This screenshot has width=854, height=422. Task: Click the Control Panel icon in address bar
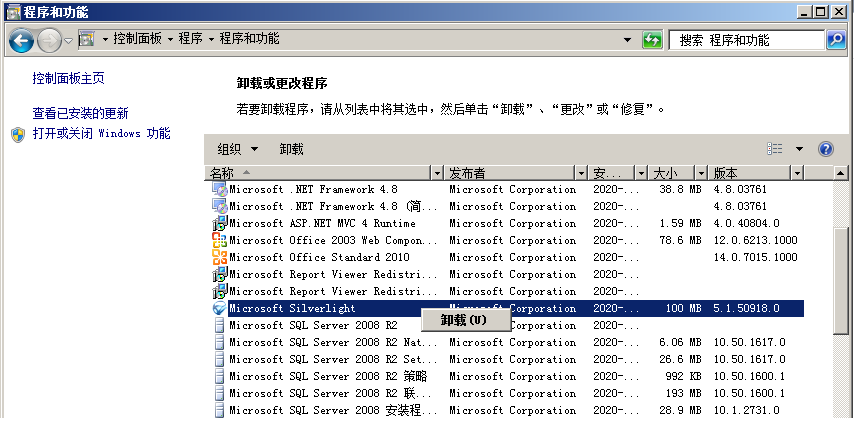(87, 39)
